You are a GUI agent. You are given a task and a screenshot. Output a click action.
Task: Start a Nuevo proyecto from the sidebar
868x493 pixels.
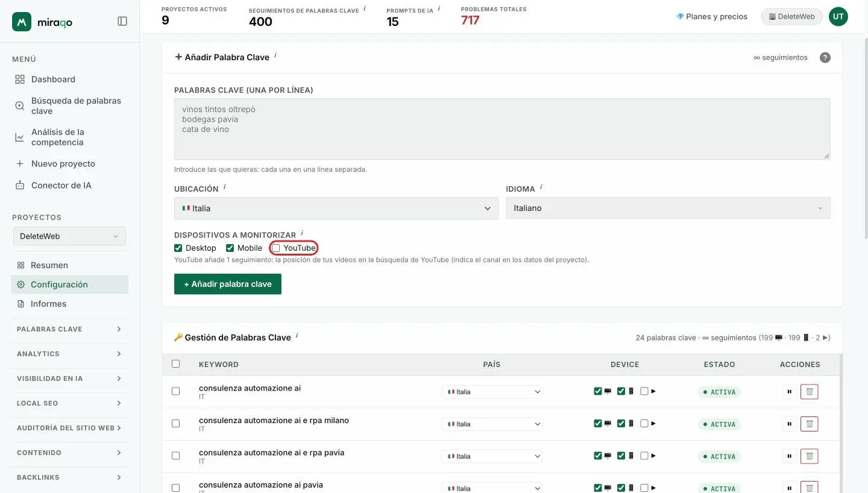[63, 163]
